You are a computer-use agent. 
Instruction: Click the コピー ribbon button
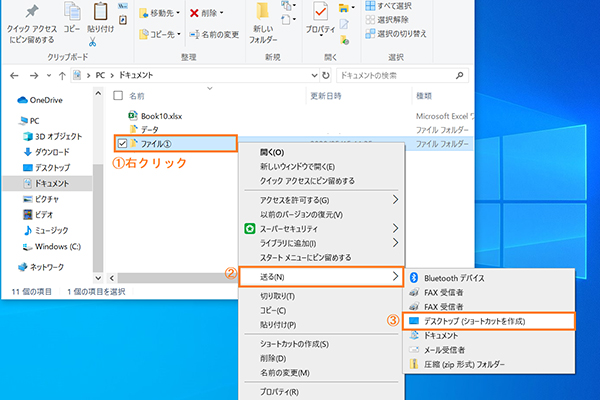click(x=72, y=17)
